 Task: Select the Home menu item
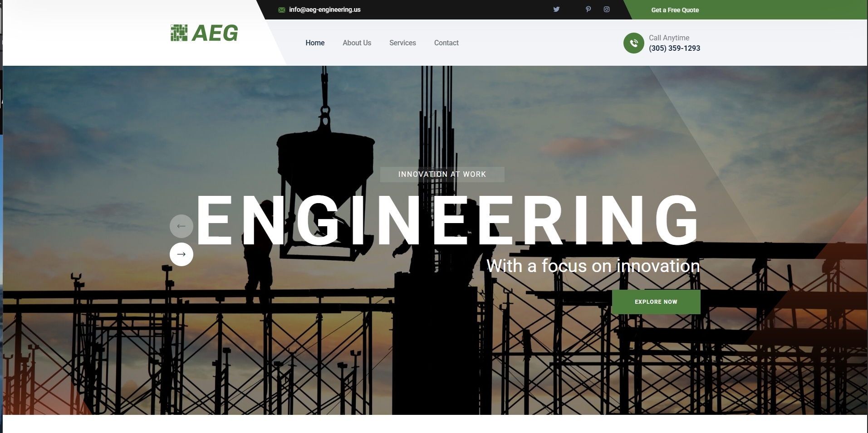click(x=315, y=43)
